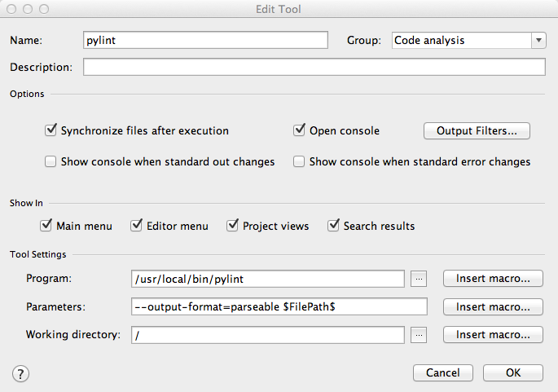Image resolution: width=558 pixels, height=392 pixels.
Task: Confirm the dialog with OK
Action: point(513,372)
